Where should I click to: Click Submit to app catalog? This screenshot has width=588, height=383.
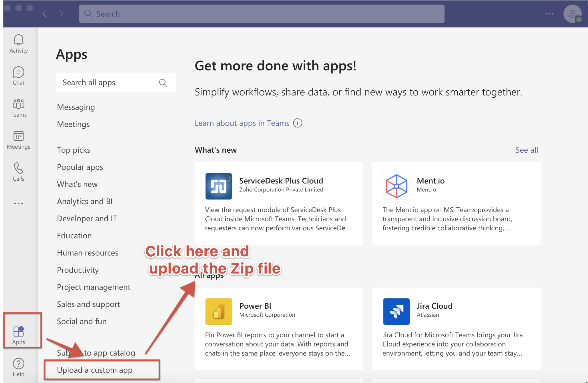pos(96,353)
